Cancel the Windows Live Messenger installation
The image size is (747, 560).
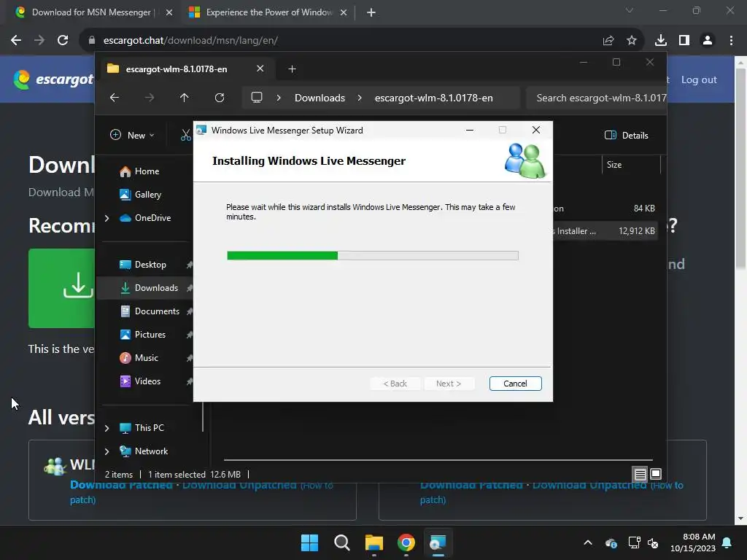pyautogui.click(x=515, y=384)
